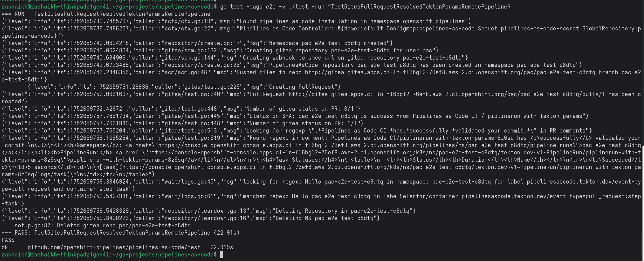
Task: Click the standalone "PASS" line
Action: pyautogui.click(x=8, y=240)
